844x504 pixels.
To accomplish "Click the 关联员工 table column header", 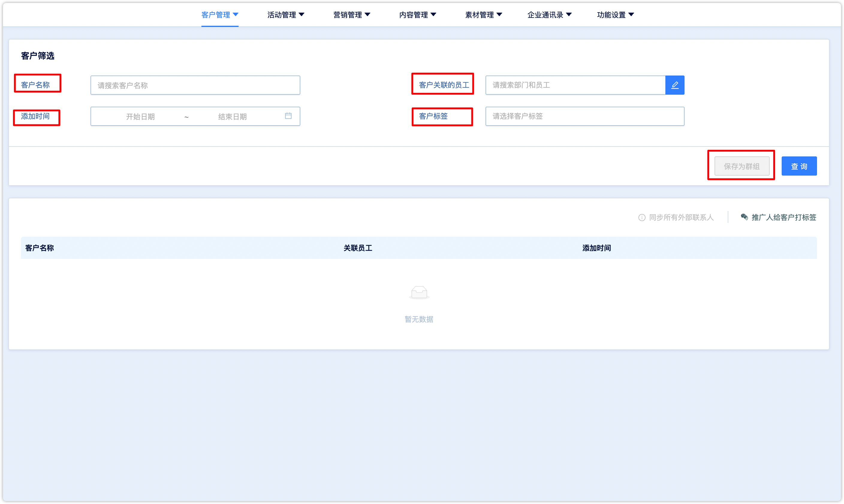I will tap(358, 248).
